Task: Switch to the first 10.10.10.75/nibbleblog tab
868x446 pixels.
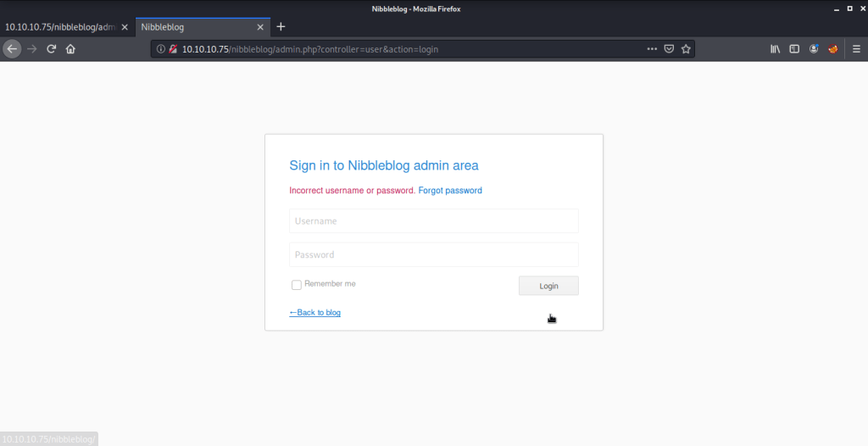Action: [x=59, y=27]
